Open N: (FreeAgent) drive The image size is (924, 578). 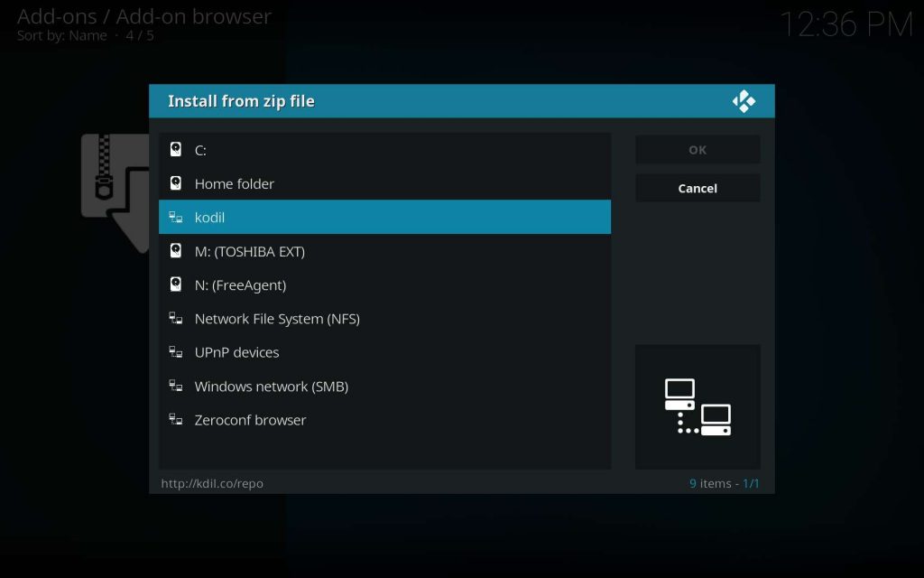click(x=384, y=284)
